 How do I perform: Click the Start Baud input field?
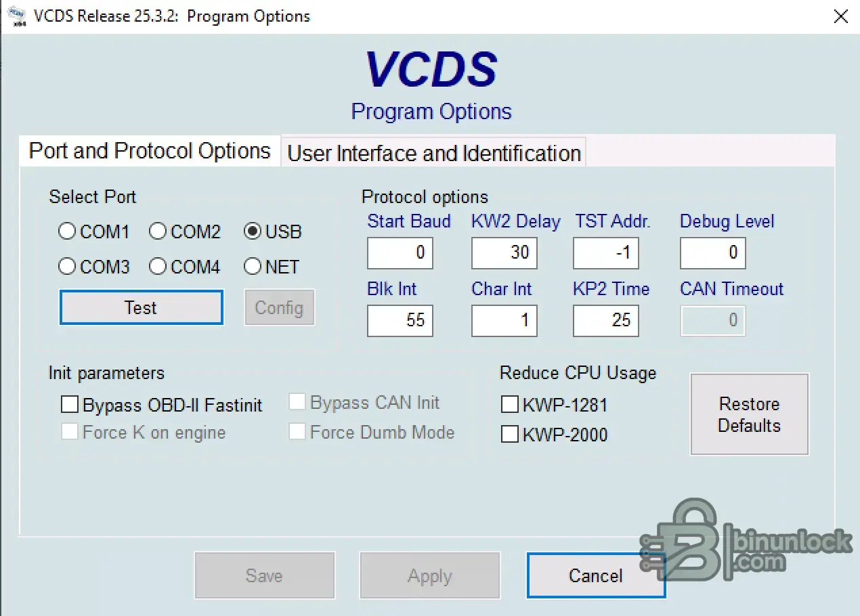(400, 252)
